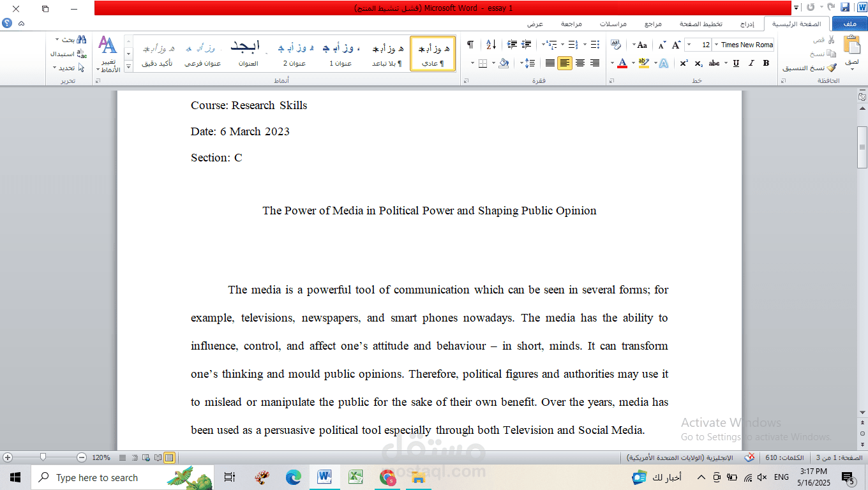The width and height of the screenshot is (868, 490).
Task: Switch to the View (عرض) tab
Action: pos(535,24)
